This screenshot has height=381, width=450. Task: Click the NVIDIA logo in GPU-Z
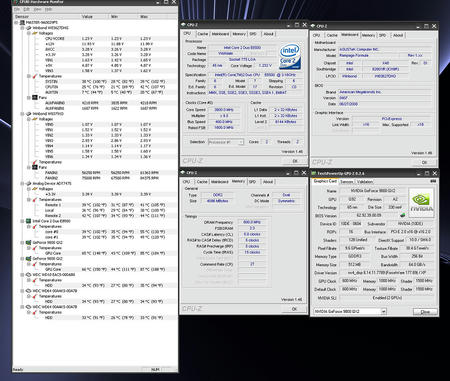pyautogui.click(x=421, y=202)
